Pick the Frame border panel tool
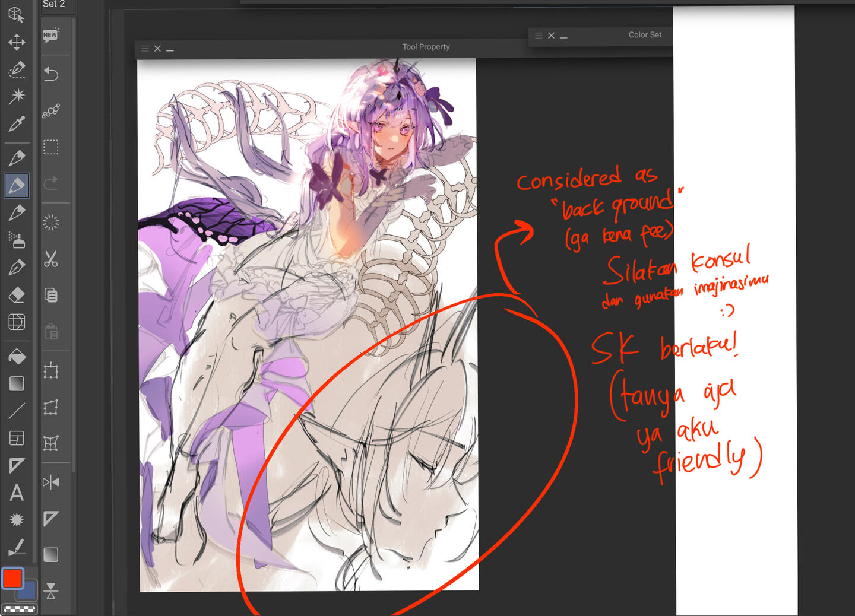 pyautogui.click(x=17, y=439)
